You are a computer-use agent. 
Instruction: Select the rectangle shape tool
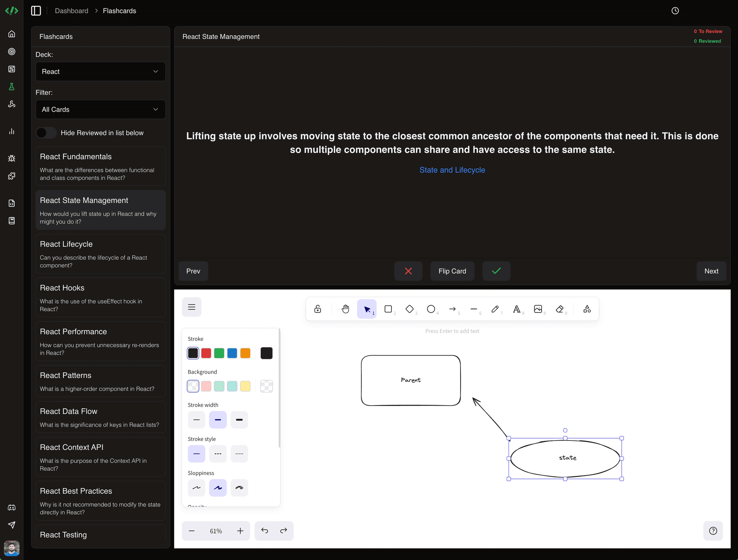pyautogui.click(x=388, y=309)
